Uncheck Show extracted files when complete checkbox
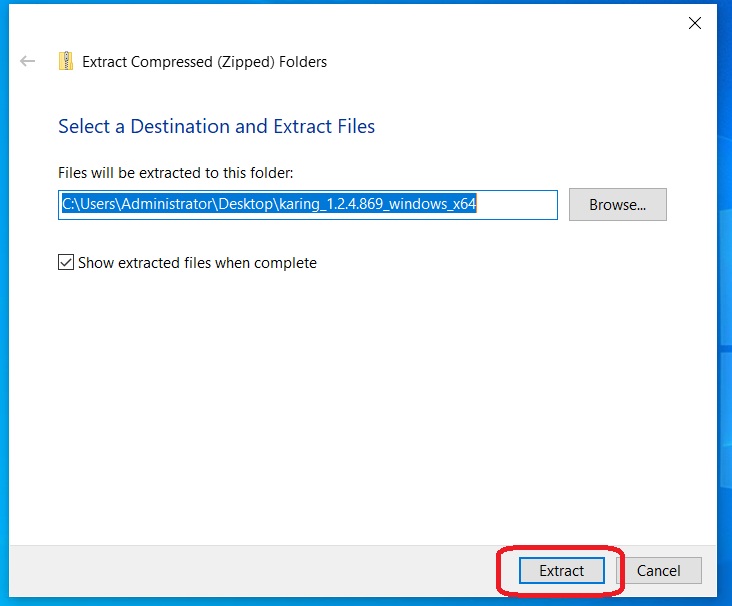The image size is (732, 606). [66, 263]
